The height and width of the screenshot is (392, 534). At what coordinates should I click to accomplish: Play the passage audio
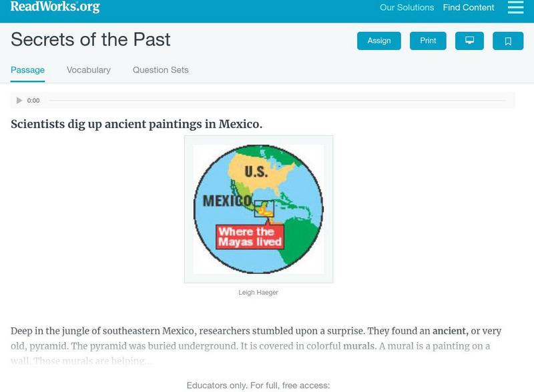click(19, 101)
